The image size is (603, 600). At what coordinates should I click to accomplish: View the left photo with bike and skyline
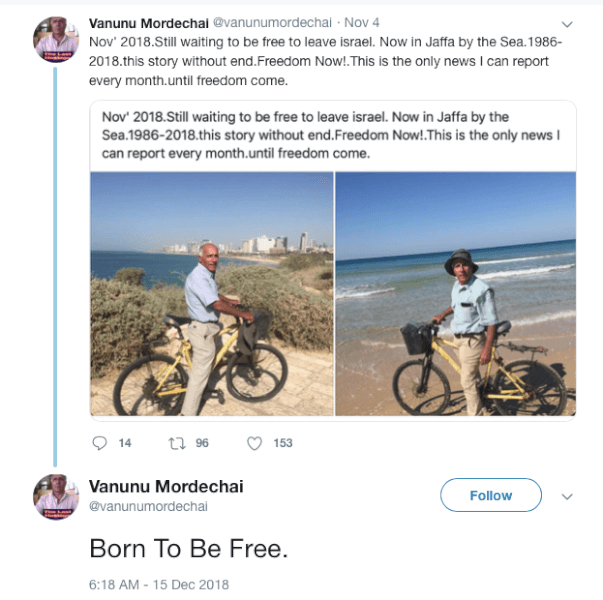click(211, 293)
